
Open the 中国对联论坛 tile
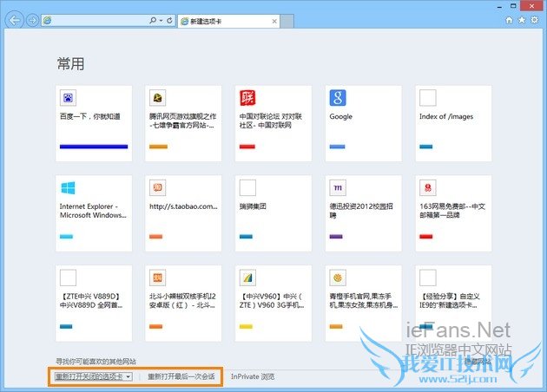coord(273,123)
